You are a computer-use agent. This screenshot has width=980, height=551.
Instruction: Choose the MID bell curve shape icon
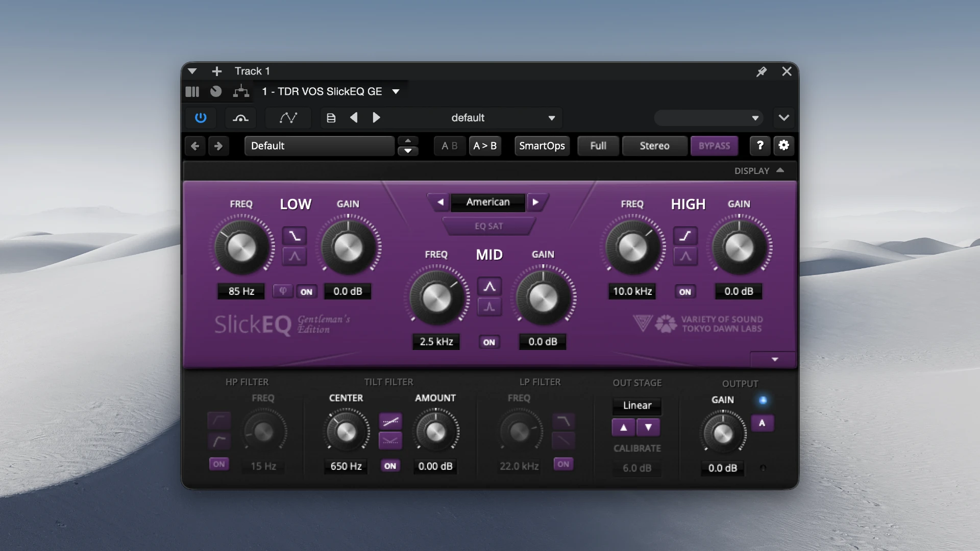pos(489,286)
